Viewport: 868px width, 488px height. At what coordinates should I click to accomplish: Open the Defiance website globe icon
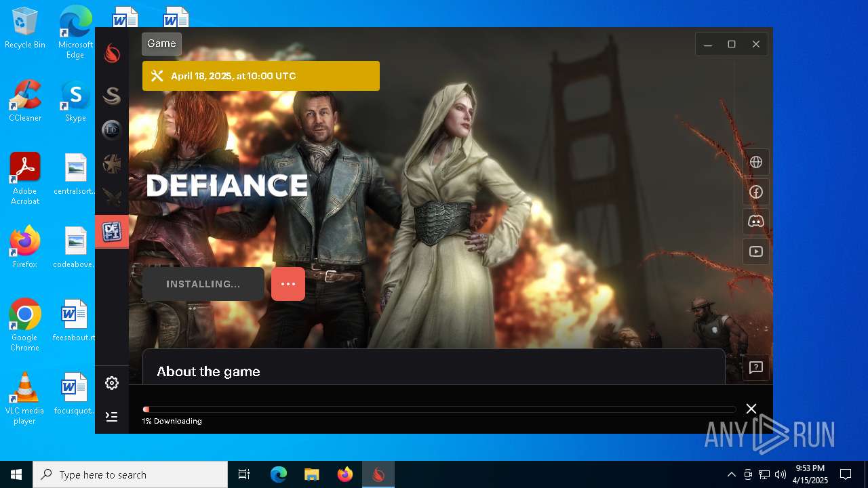point(756,162)
